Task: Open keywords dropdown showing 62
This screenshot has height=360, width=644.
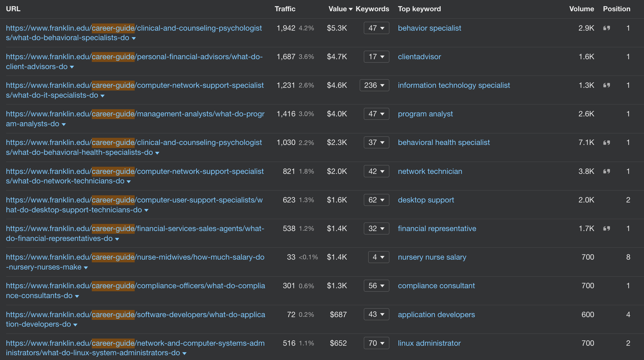Action: 376,200
